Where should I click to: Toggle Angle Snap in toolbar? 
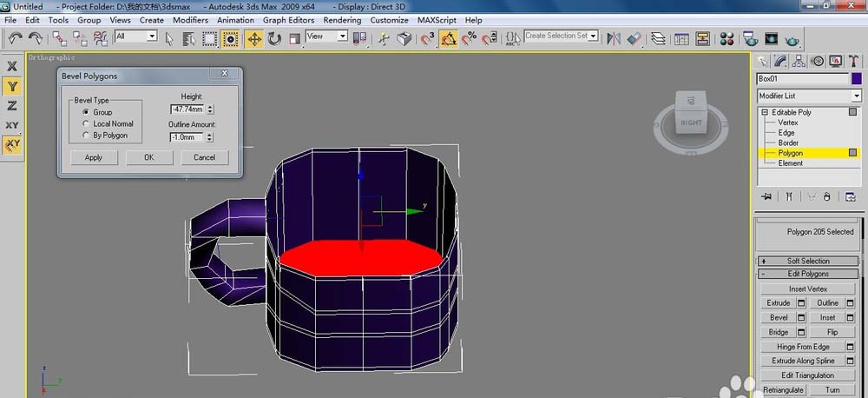tap(449, 39)
